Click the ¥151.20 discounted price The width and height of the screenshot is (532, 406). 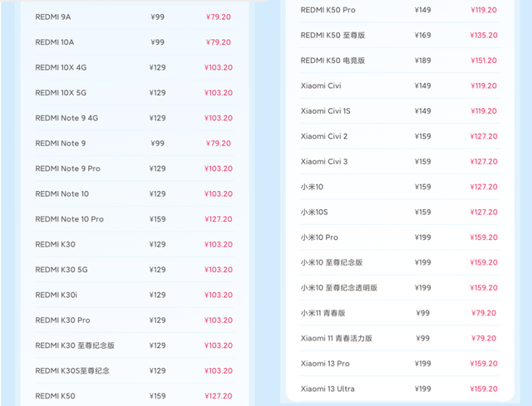click(478, 61)
